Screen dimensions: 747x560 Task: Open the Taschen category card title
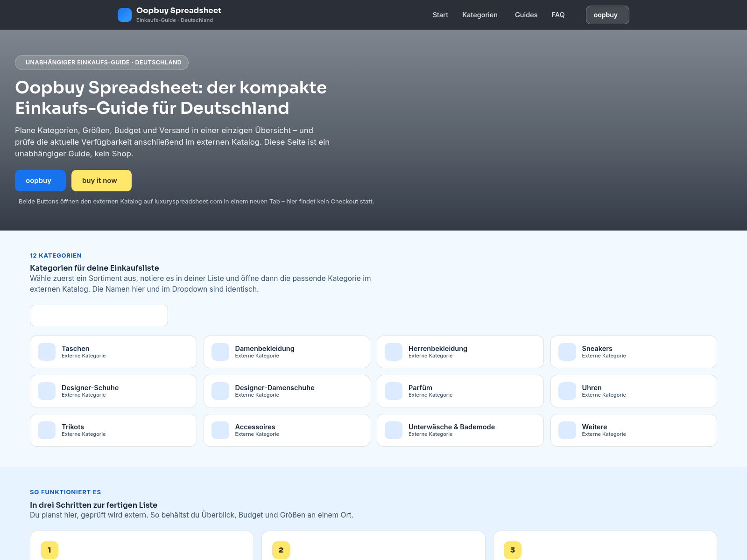[x=76, y=349]
